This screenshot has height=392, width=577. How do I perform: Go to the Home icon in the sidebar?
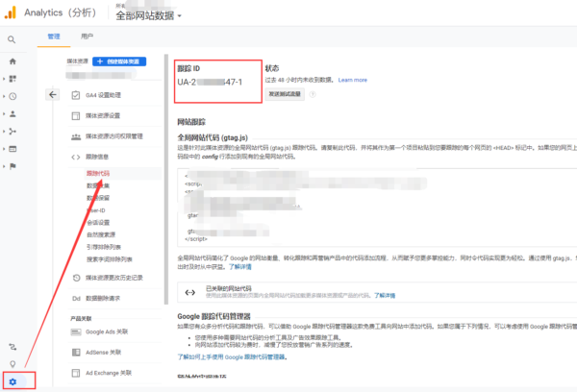click(x=13, y=61)
